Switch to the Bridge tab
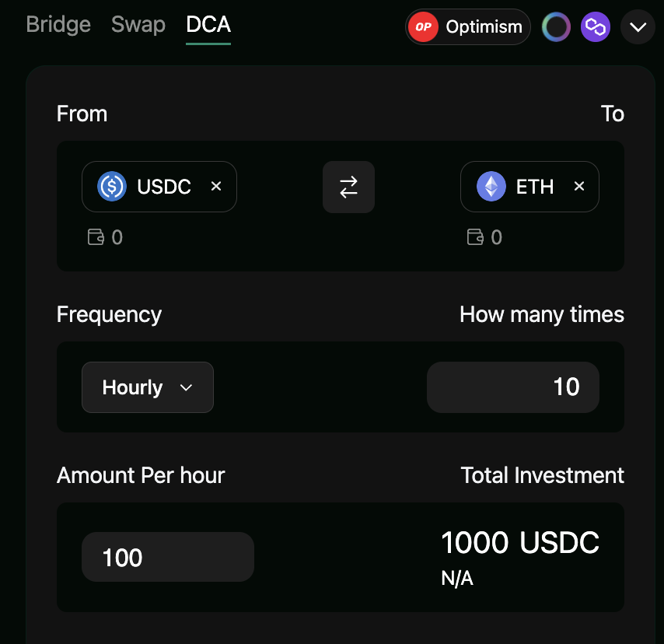This screenshot has height=644, width=664. coord(58,24)
